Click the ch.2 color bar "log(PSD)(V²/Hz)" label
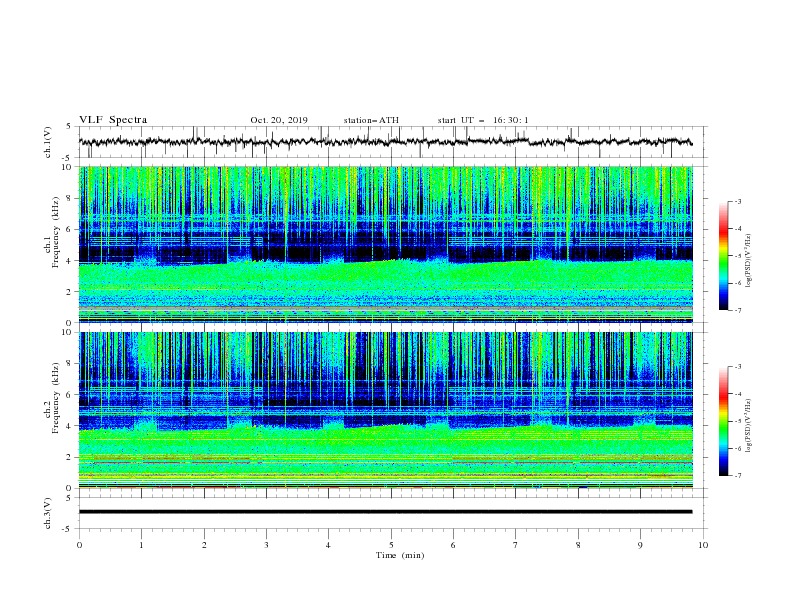This screenshot has width=792, height=612. pos(749,425)
